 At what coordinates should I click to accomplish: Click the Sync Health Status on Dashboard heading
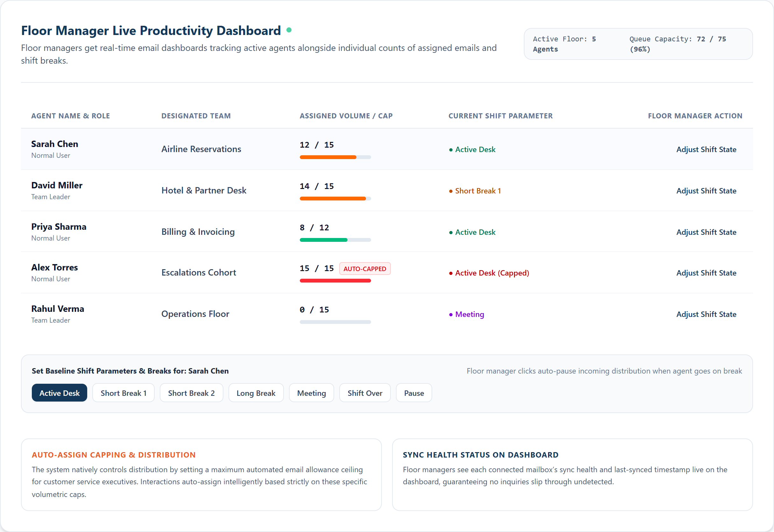[x=480, y=455]
